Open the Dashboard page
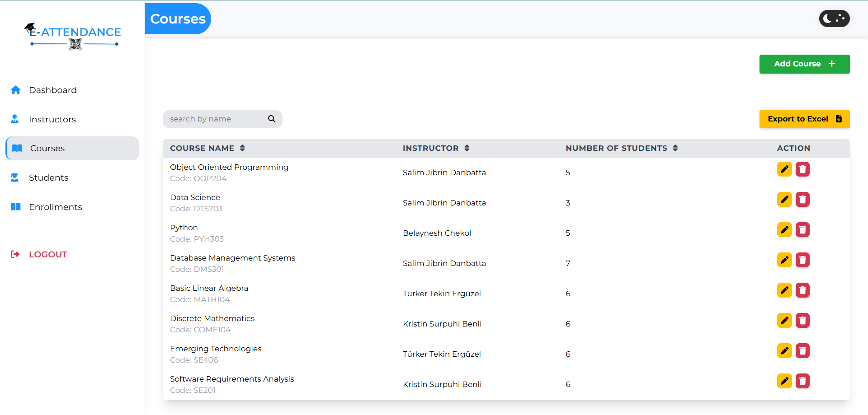Screen dimensions: 868x415 (52, 90)
